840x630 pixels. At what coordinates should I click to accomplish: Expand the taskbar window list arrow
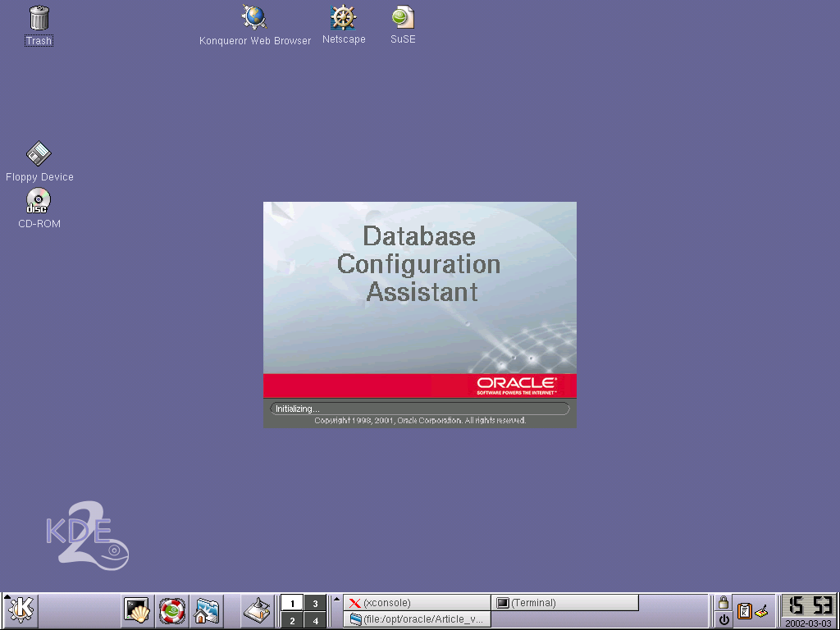click(336, 599)
